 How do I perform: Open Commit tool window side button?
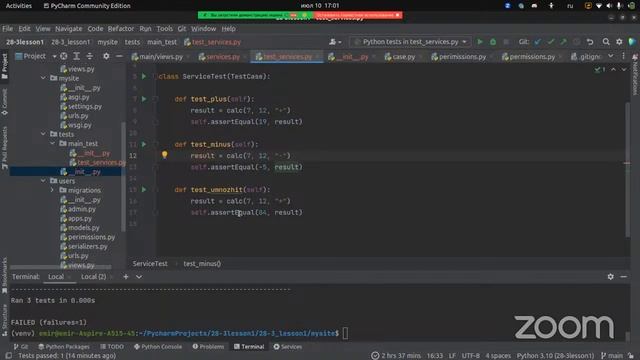(4, 102)
